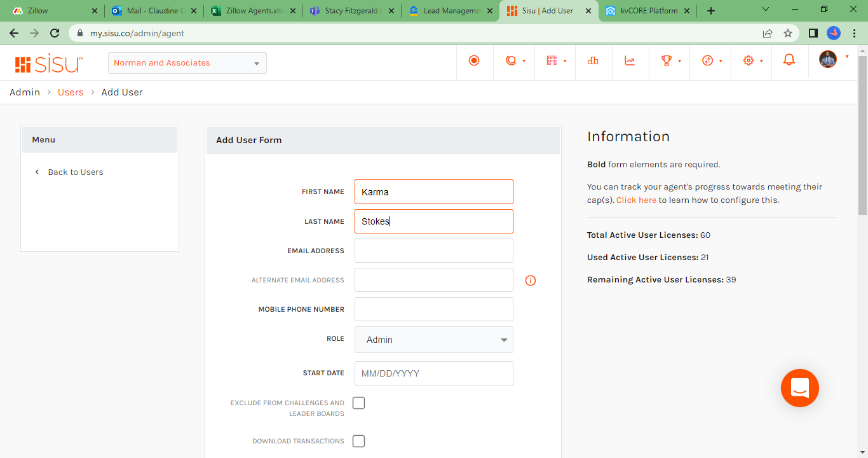This screenshot has width=868, height=458.
Task: Click the First Name field containing Karma
Action: click(x=434, y=192)
